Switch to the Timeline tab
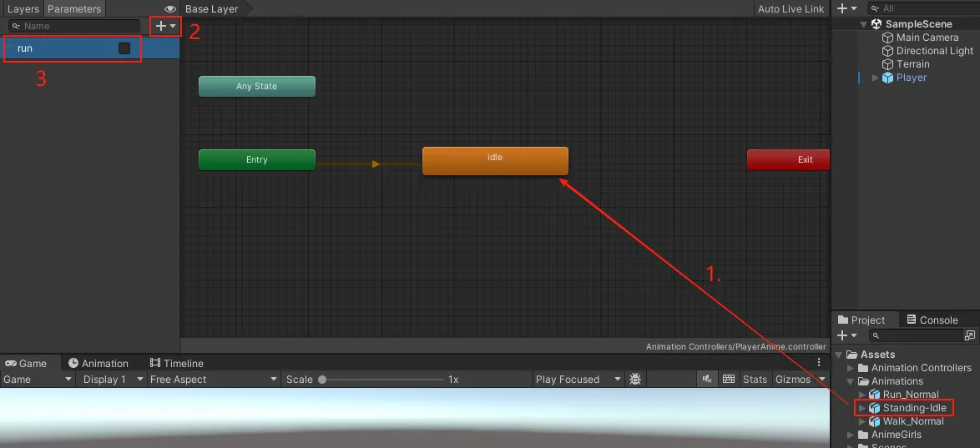 (x=177, y=363)
